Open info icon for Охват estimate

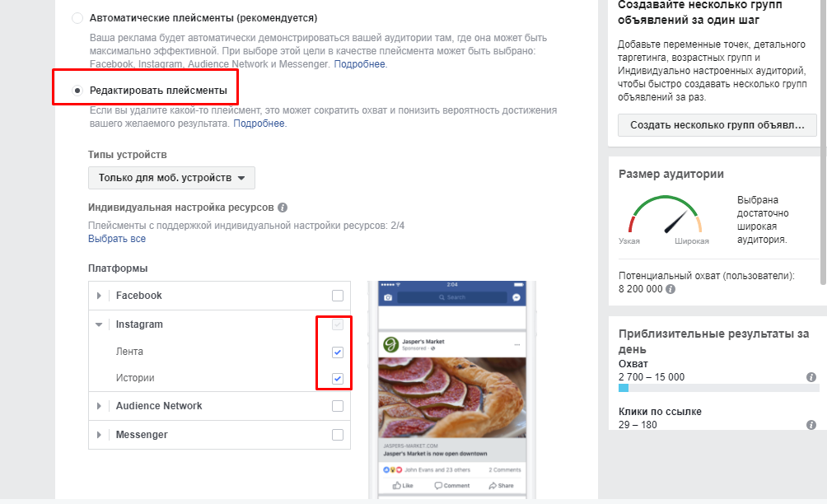pyautogui.click(x=811, y=377)
